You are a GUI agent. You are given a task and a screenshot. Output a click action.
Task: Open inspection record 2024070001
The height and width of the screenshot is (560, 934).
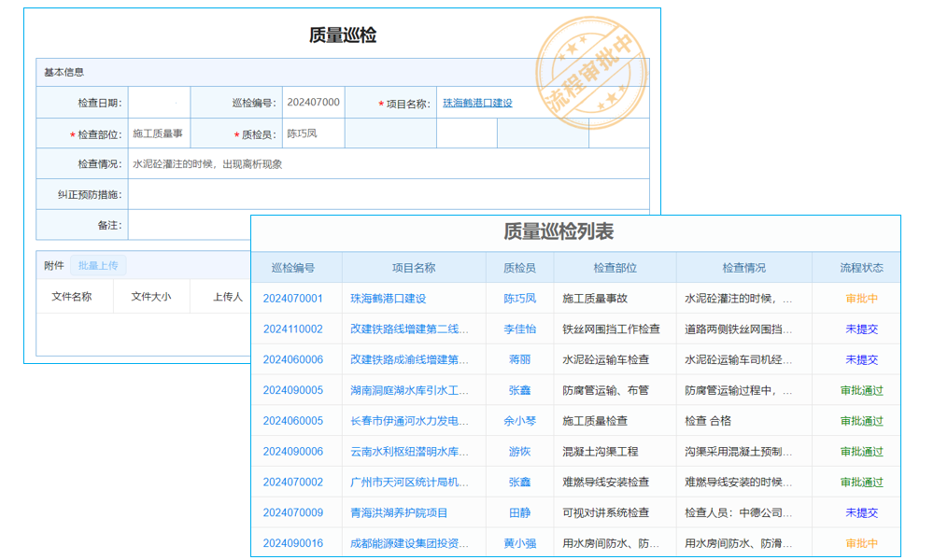(x=292, y=298)
